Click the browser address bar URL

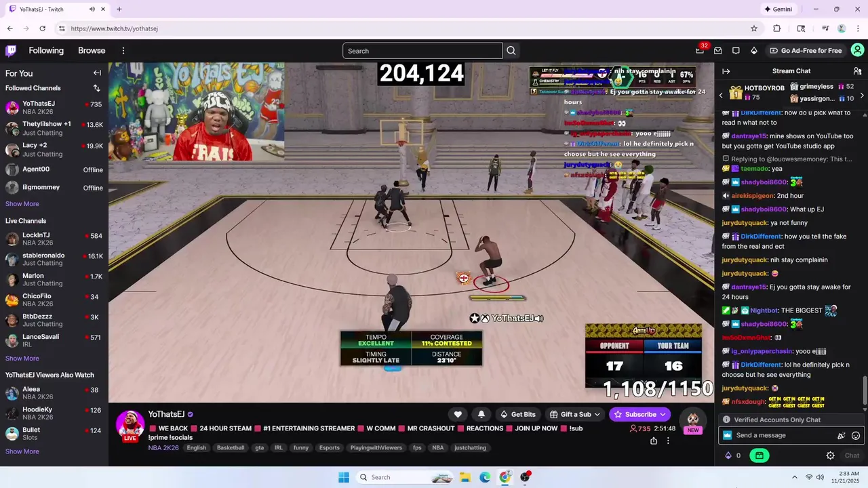pos(114,28)
